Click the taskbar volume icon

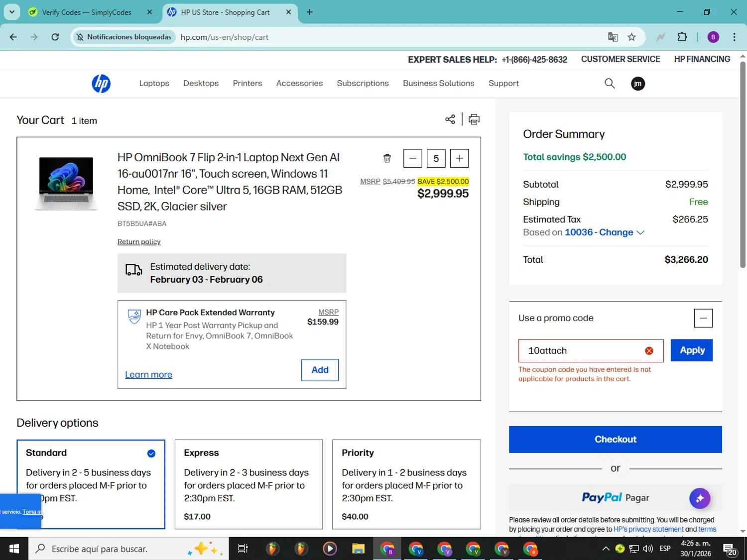648,549
